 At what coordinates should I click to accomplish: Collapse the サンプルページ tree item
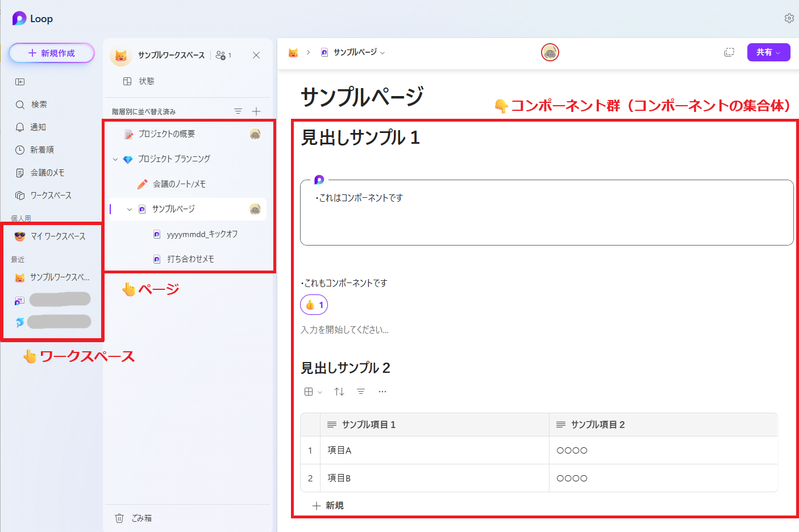(129, 209)
